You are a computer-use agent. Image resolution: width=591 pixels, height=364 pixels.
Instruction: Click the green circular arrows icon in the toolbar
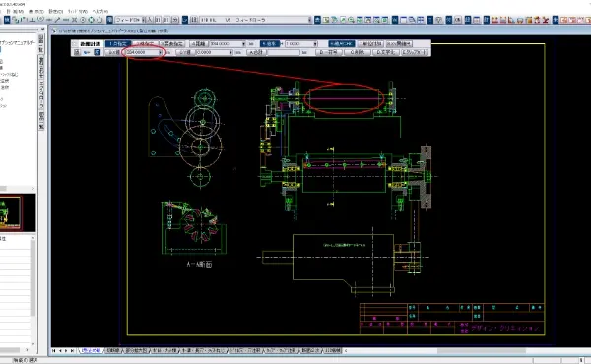coord(91,20)
